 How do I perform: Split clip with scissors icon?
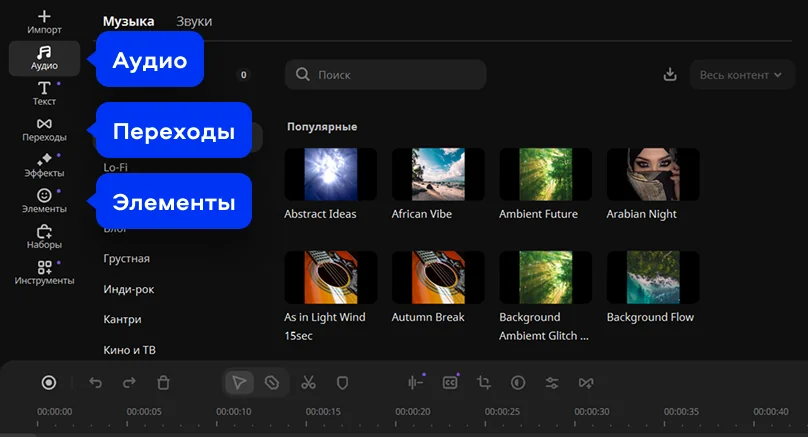(x=308, y=383)
